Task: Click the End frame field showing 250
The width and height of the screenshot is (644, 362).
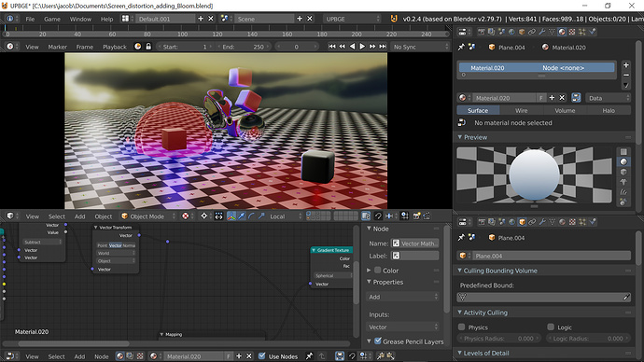Action: pyautogui.click(x=244, y=47)
